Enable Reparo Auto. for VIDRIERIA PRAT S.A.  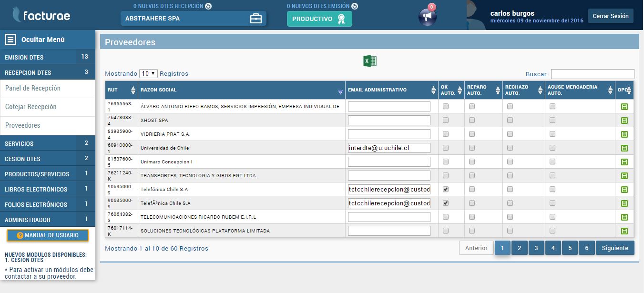(x=472, y=134)
